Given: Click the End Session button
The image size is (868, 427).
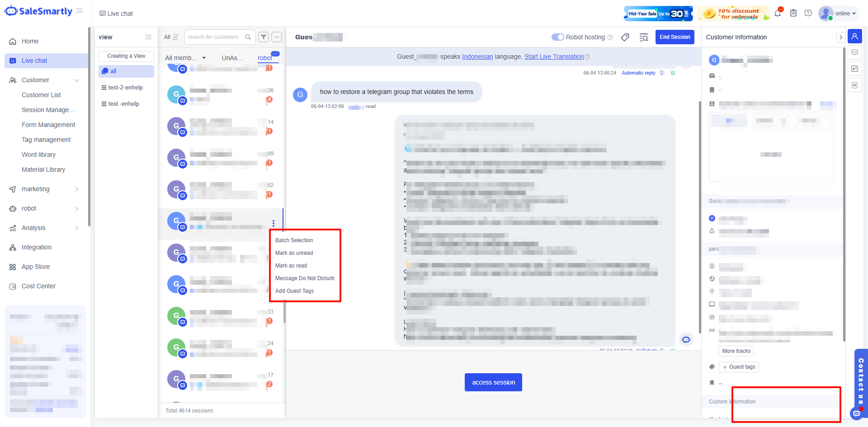Looking at the screenshot, I should 675,37.
